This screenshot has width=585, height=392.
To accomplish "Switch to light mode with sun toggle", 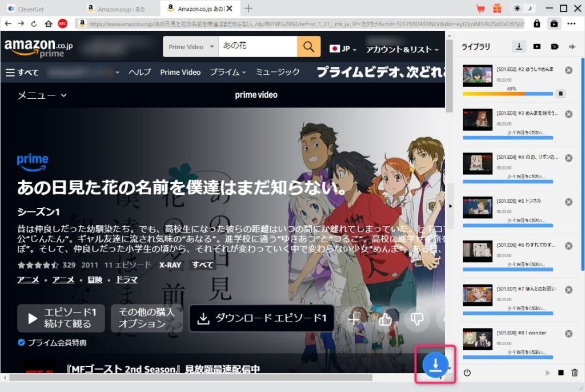I will 518,9.
